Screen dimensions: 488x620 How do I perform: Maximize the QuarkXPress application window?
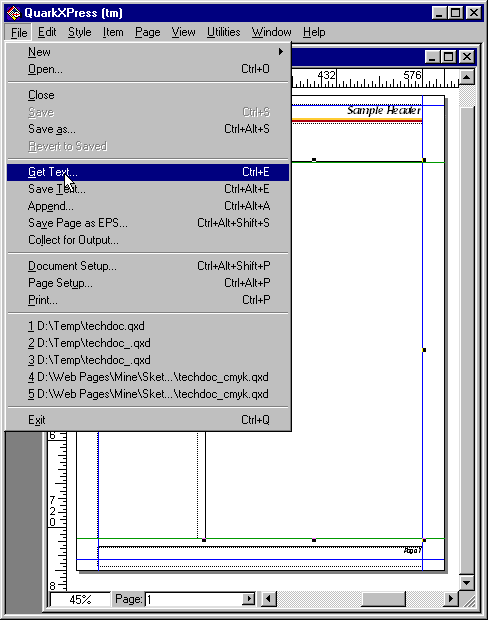[455, 13]
